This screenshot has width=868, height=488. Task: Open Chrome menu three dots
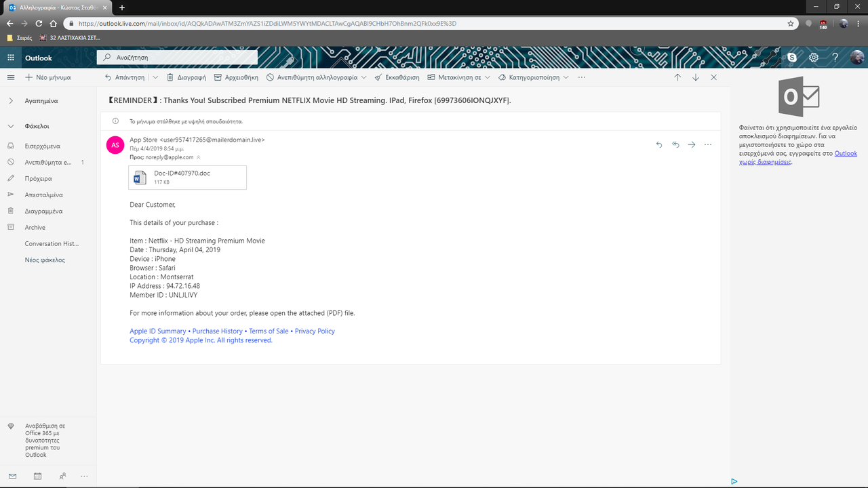click(859, 23)
